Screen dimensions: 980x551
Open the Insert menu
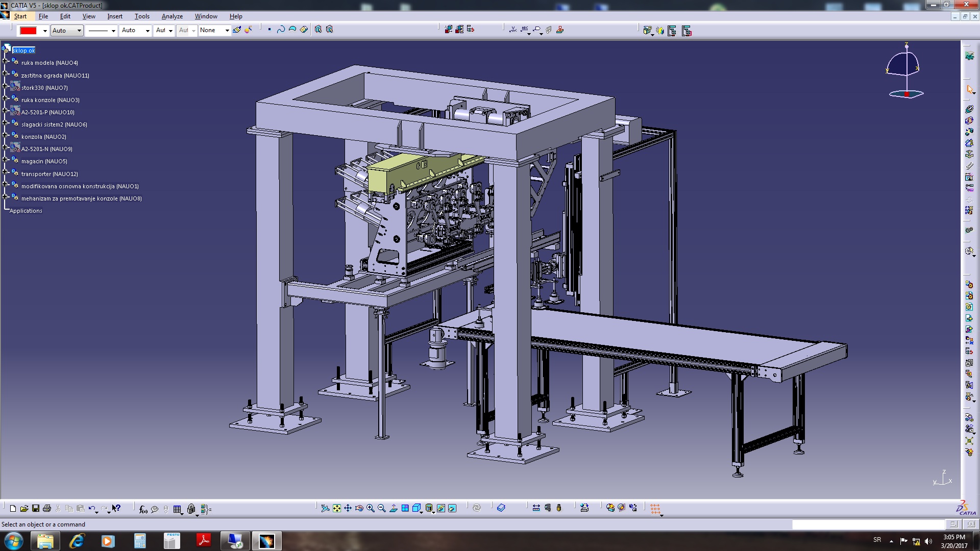click(114, 16)
